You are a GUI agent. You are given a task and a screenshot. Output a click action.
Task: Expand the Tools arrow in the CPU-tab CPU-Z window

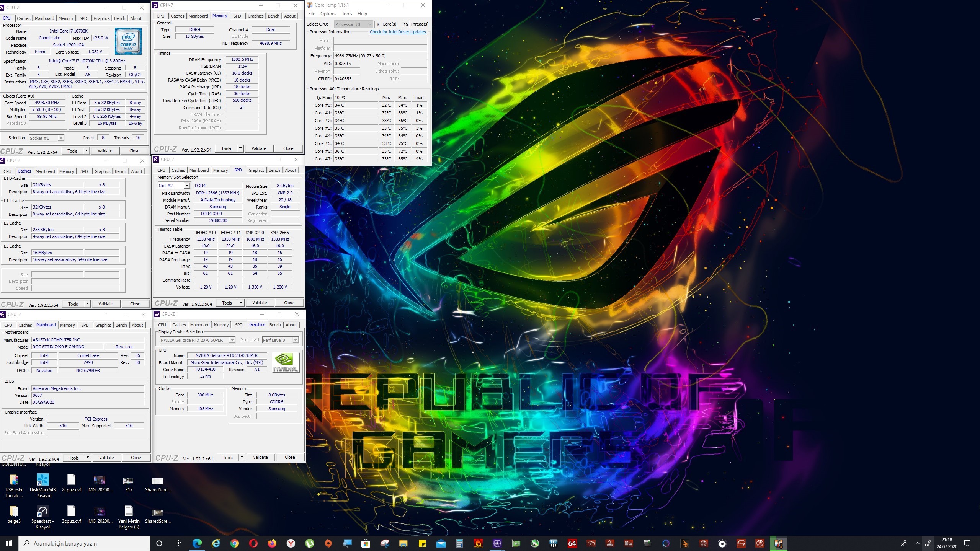pos(87,151)
